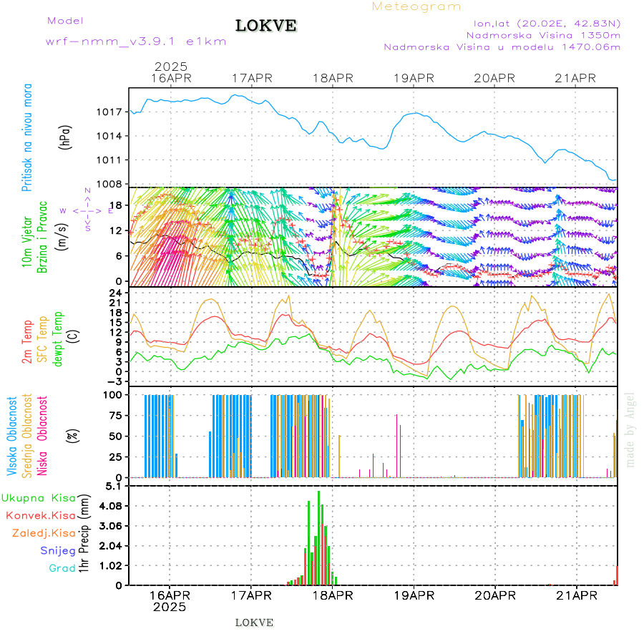Select the 3.06 precipitation tick
The height and width of the screenshot is (644, 644).
coord(111,526)
